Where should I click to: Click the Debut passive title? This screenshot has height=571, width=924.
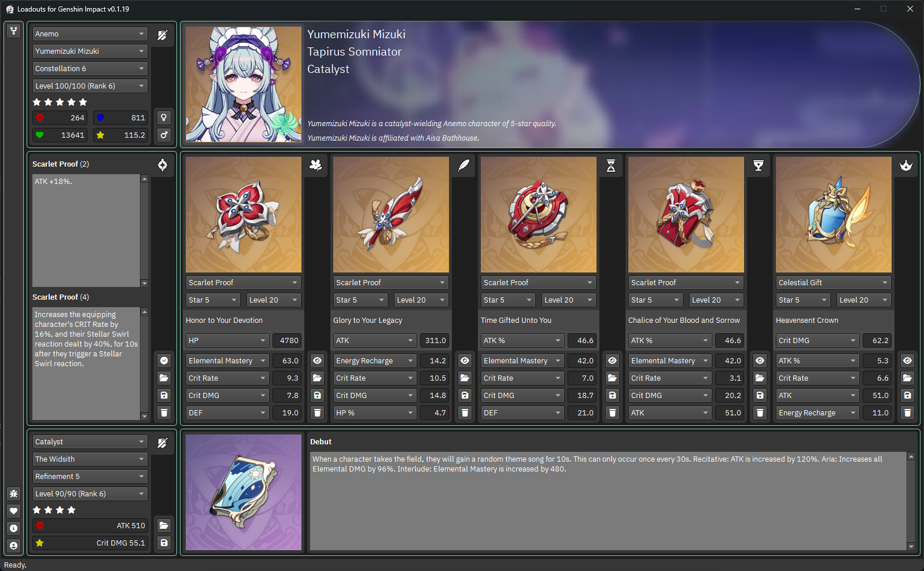[x=321, y=441]
